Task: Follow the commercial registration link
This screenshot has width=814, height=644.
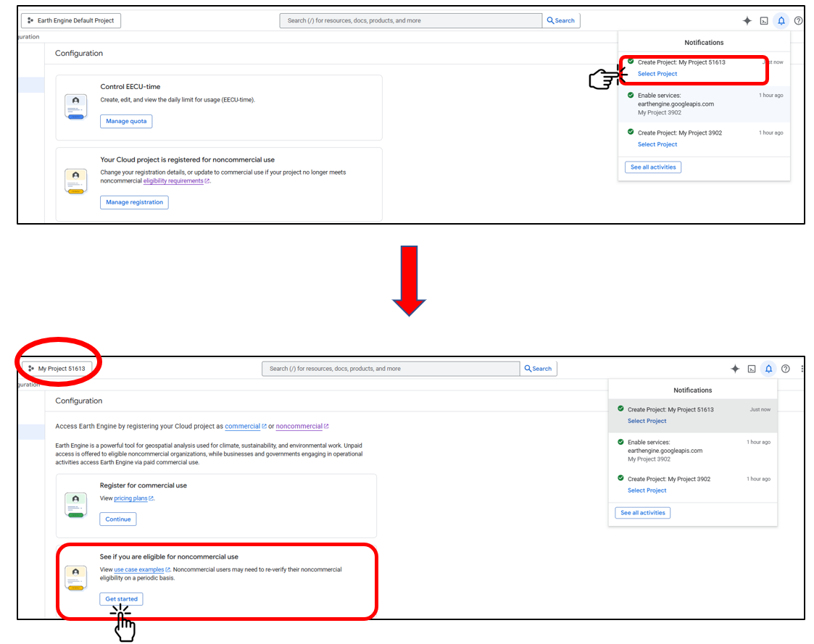Action: pyautogui.click(x=242, y=427)
